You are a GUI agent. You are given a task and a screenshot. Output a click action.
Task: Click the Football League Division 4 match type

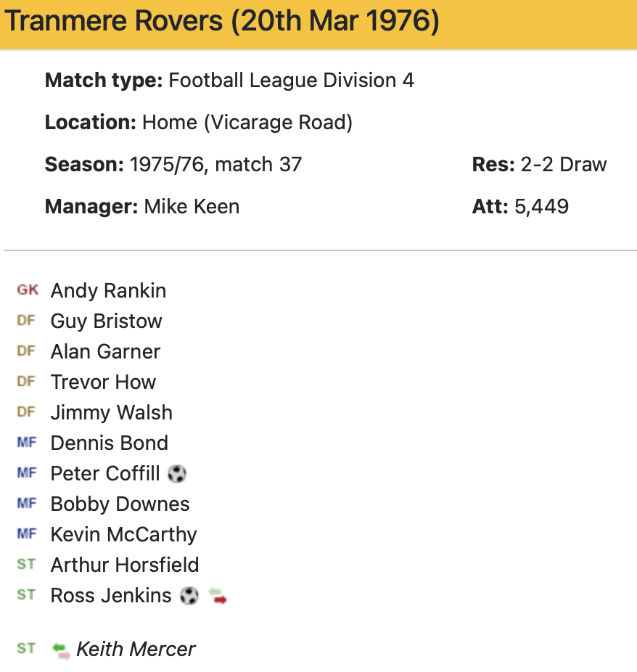click(291, 80)
